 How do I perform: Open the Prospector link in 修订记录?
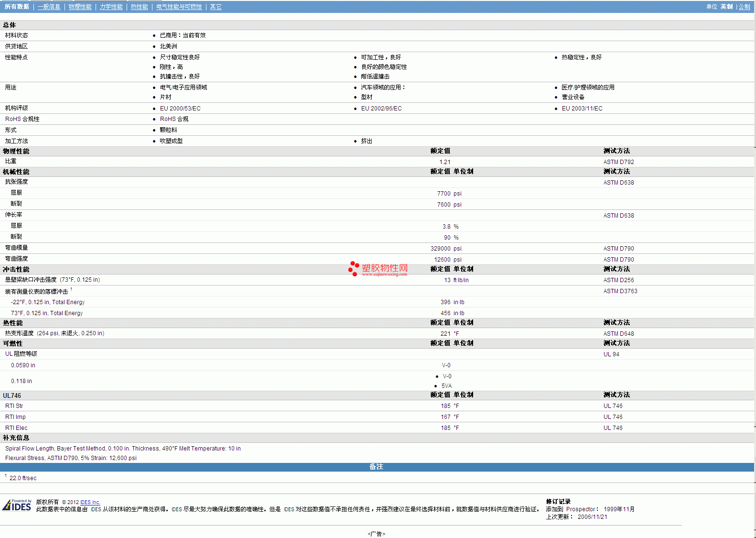(580, 509)
